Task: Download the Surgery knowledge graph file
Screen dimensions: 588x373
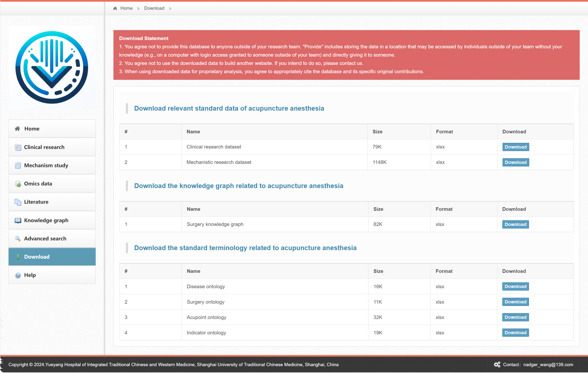Action: coord(515,224)
